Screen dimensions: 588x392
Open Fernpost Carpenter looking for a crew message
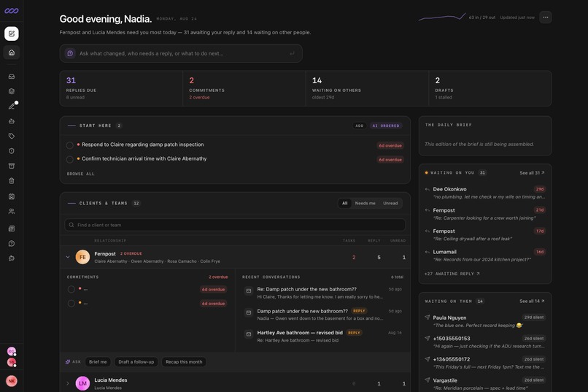[x=485, y=214]
